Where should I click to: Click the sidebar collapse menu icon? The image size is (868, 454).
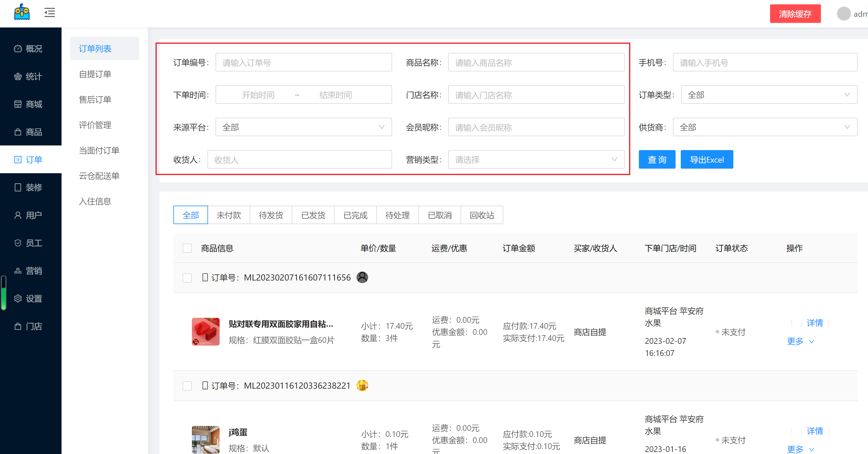pos(49,13)
